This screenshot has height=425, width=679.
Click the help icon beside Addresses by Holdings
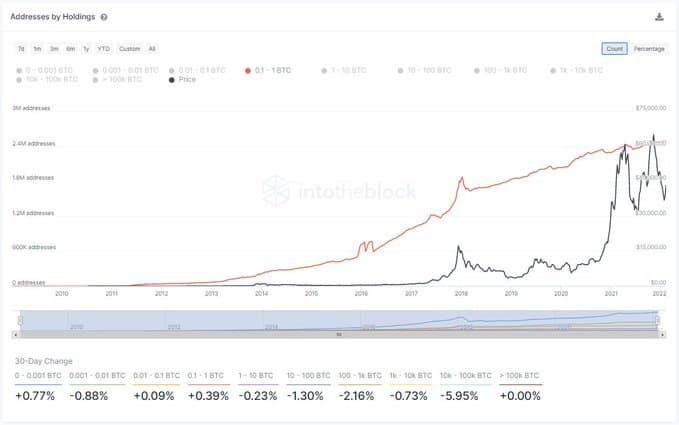tap(104, 17)
